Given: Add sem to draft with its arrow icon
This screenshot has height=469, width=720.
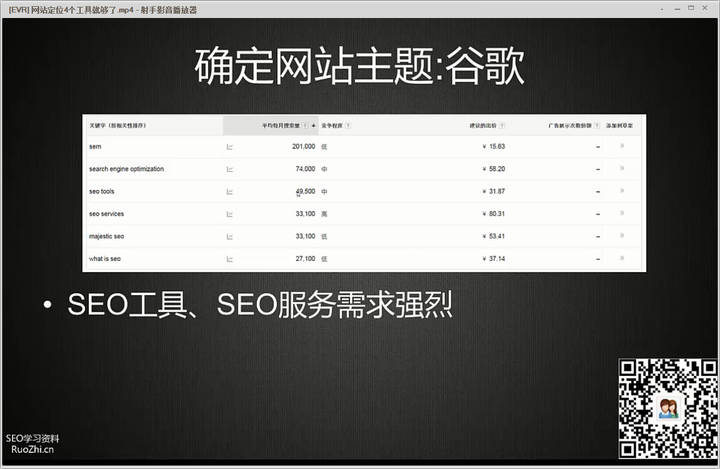Looking at the screenshot, I should tap(622, 146).
